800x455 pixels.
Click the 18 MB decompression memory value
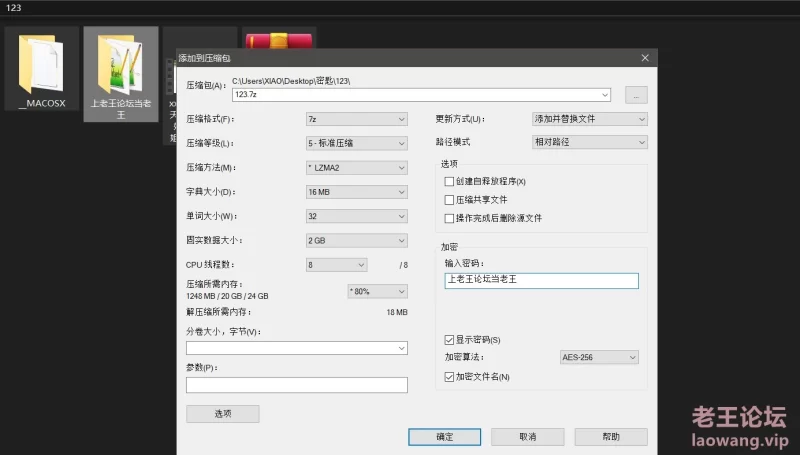pos(397,312)
